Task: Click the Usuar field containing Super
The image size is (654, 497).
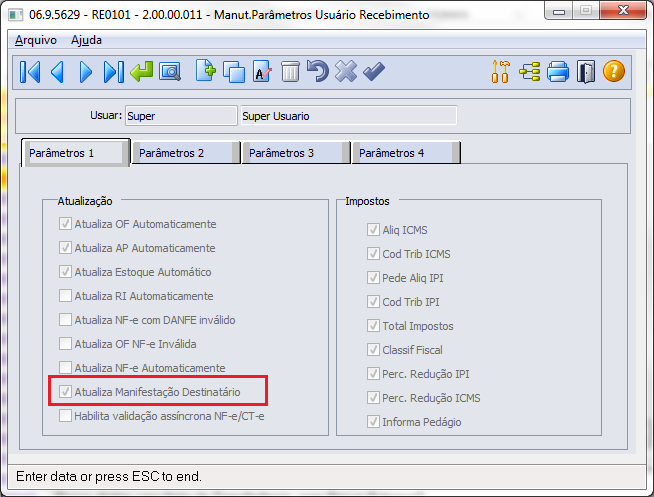Action: 181,115
